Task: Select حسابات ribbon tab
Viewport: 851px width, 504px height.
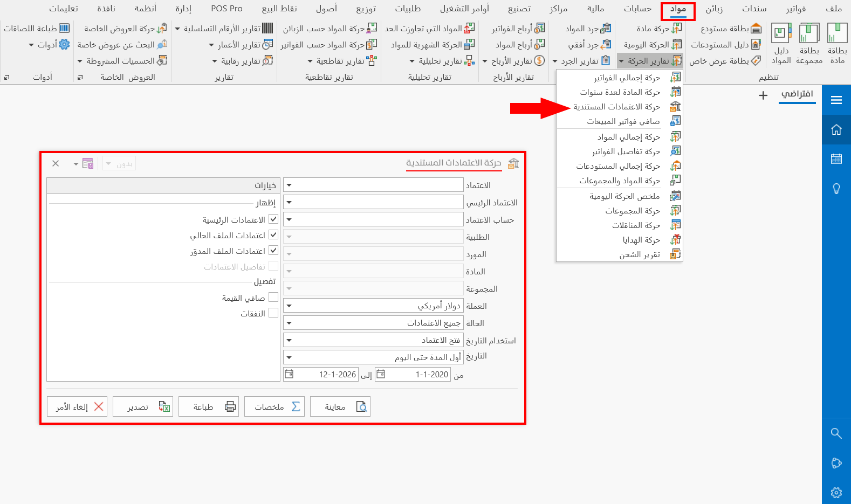Action: click(x=637, y=9)
